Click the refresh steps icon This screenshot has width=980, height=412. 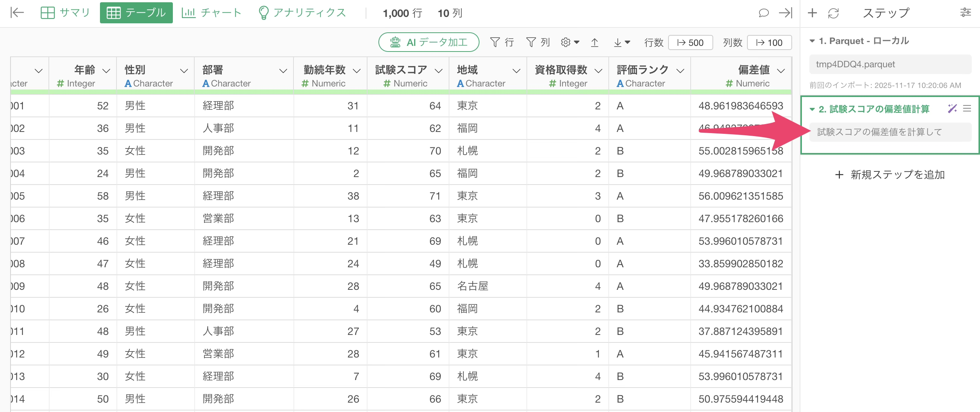833,13
